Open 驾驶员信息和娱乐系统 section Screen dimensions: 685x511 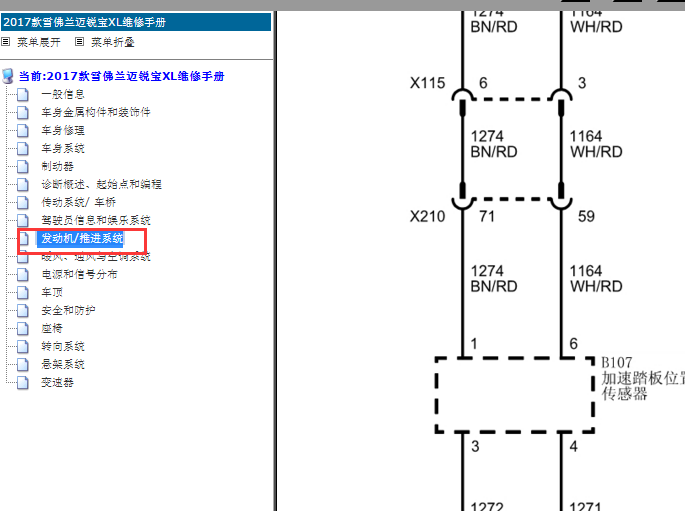point(96,220)
